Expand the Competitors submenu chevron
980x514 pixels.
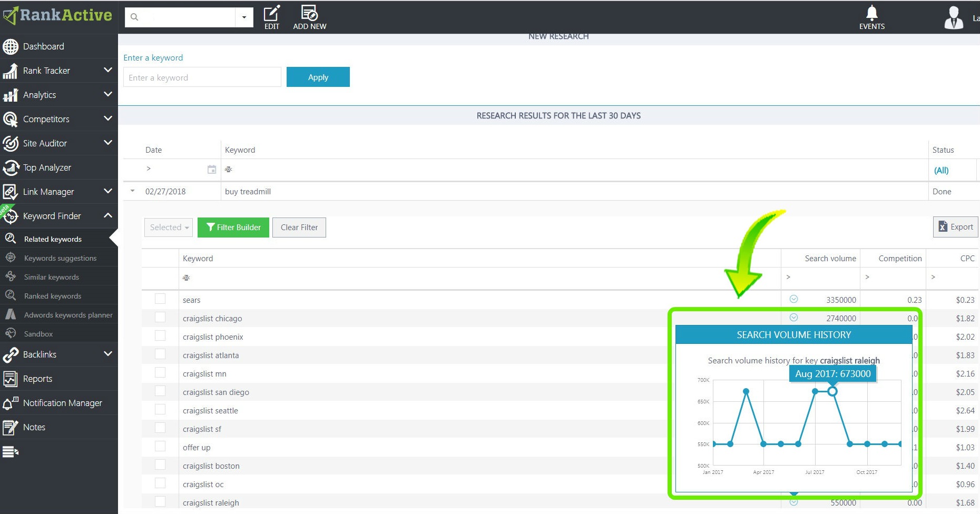108,118
